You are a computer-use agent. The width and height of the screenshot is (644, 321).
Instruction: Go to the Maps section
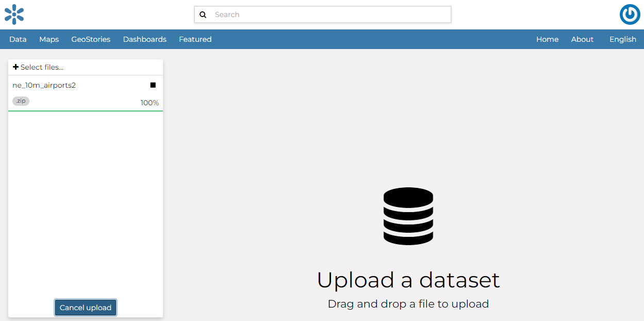click(x=48, y=39)
